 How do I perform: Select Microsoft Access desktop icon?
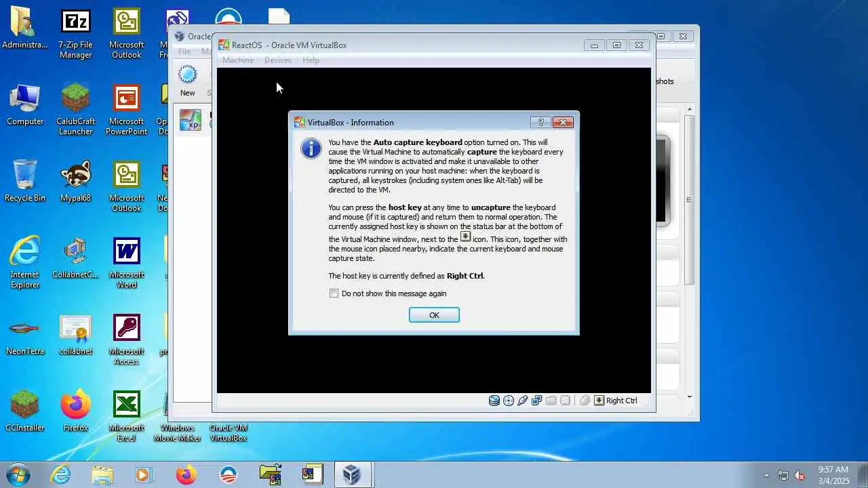coord(126,340)
